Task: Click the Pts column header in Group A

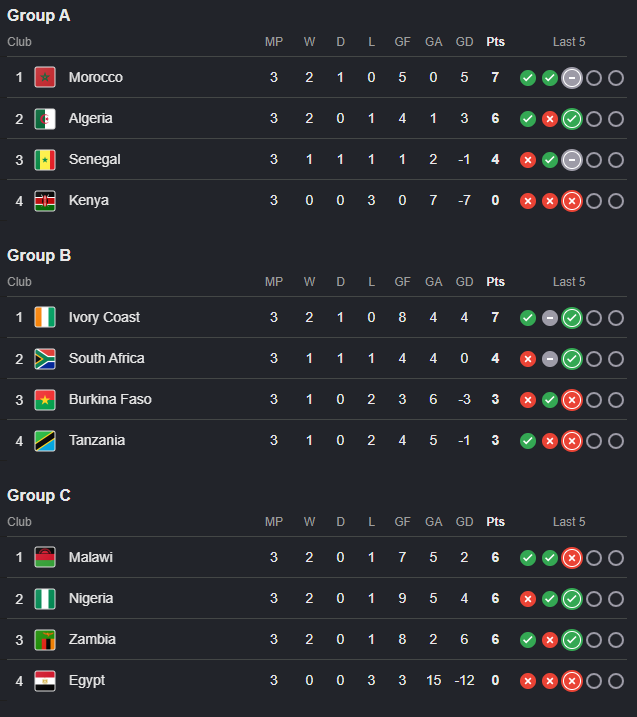Action: [x=495, y=42]
